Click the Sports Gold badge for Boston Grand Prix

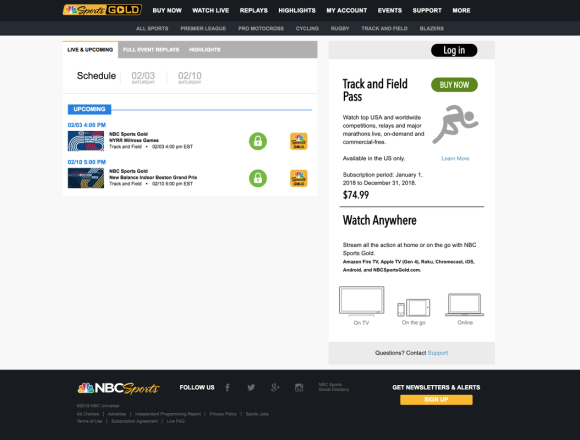click(299, 178)
